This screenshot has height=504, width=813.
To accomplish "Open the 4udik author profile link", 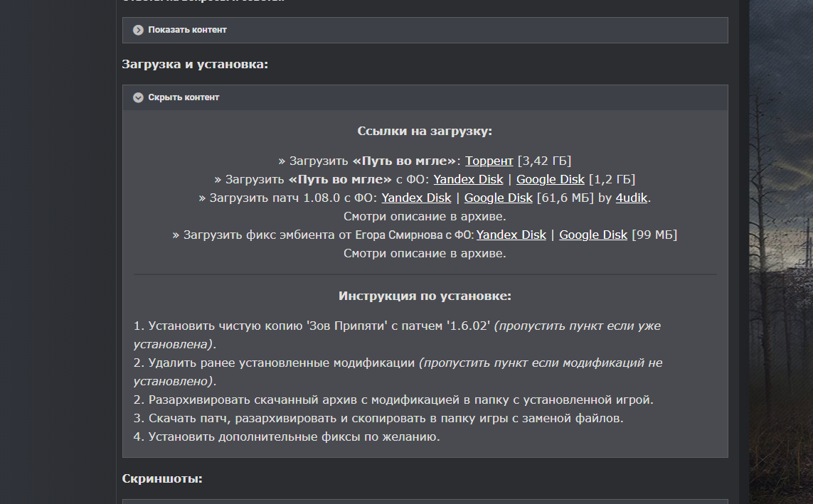I will tap(632, 198).
